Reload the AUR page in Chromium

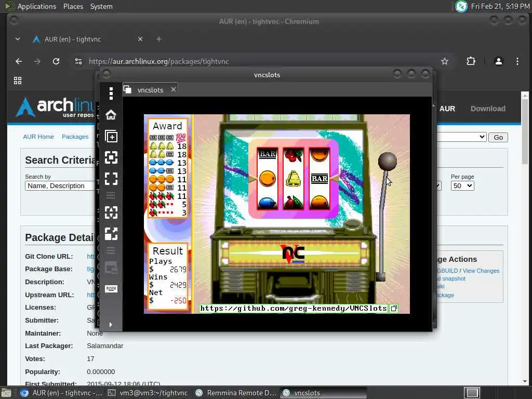click(x=56, y=61)
